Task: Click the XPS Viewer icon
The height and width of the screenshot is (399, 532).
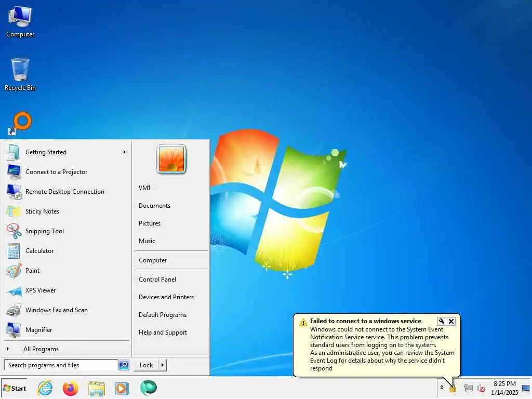Action: click(14, 290)
